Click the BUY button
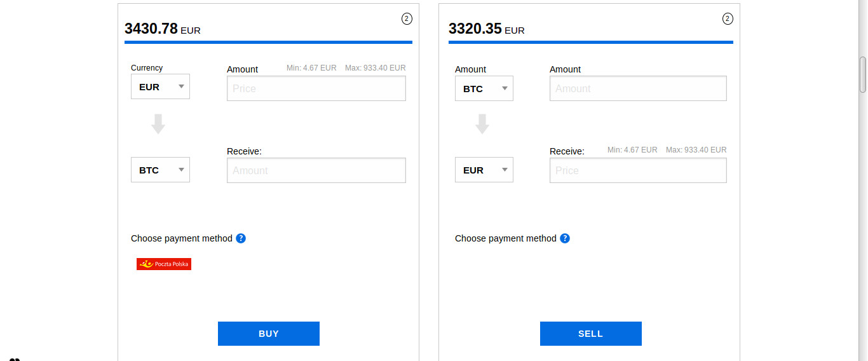The image size is (868, 361). [269, 334]
